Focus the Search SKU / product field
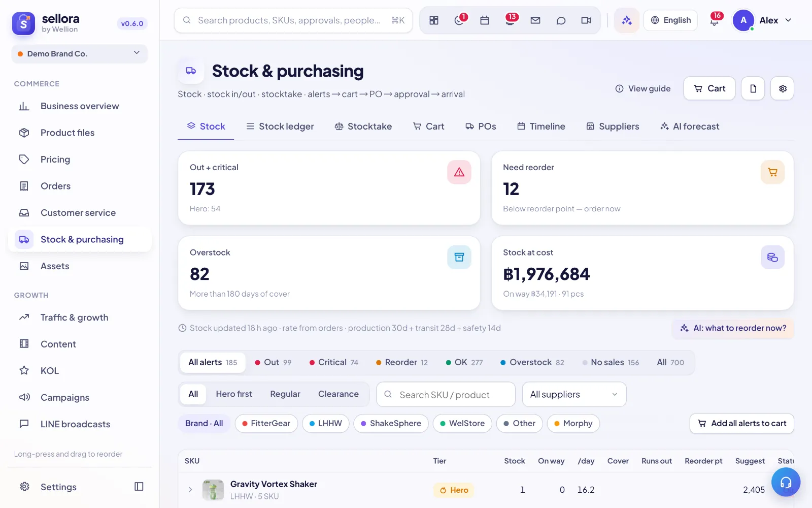The image size is (812, 508). tap(446, 395)
